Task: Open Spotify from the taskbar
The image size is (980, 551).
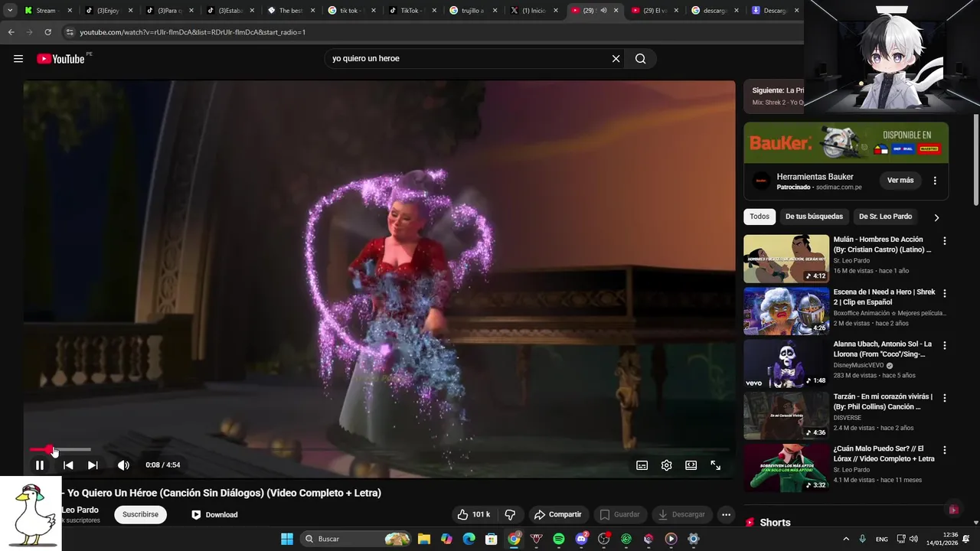Action: coord(559,539)
